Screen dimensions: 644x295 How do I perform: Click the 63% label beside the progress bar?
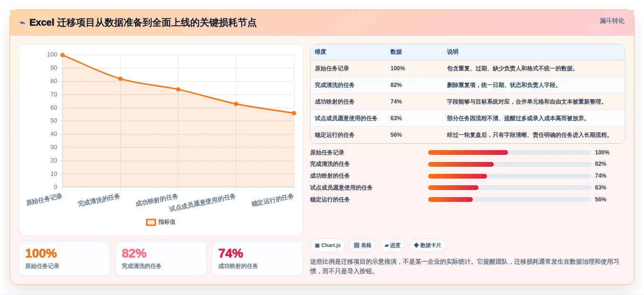(x=601, y=188)
